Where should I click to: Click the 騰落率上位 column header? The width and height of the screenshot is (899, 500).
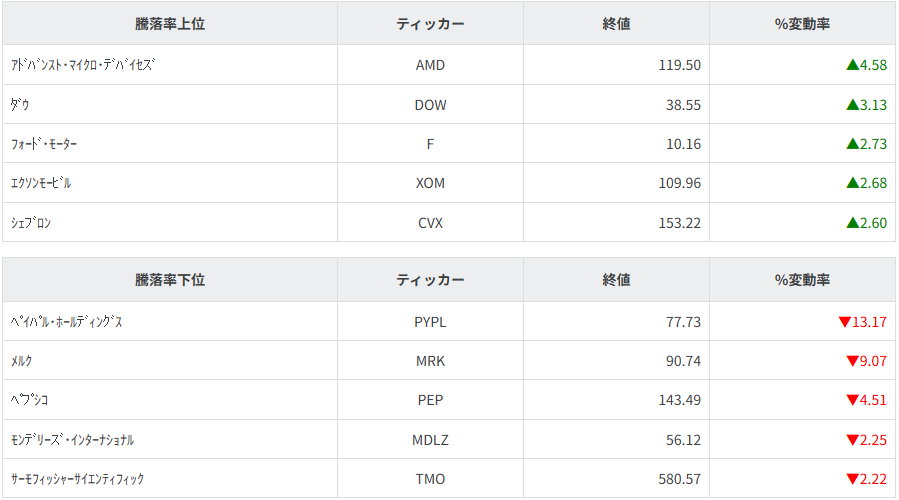pos(170,24)
